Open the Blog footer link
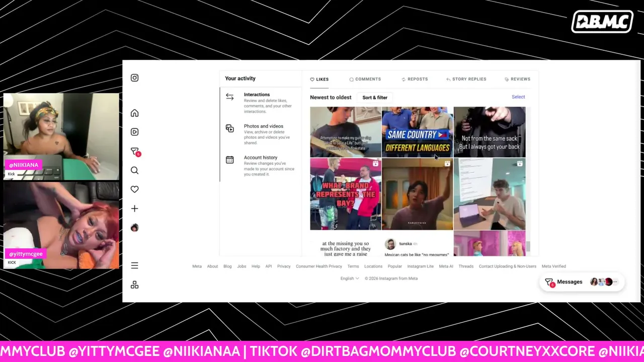The height and width of the screenshot is (362, 644). pyautogui.click(x=227, y=266)
